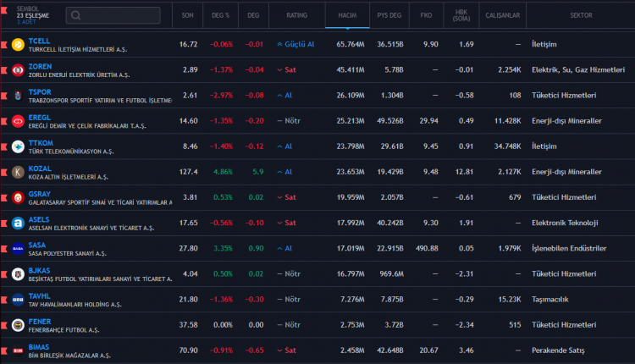The image size is (635, 364).
Task: Toggle the red flag on the TTKOM row
Action: coord(4,146)
